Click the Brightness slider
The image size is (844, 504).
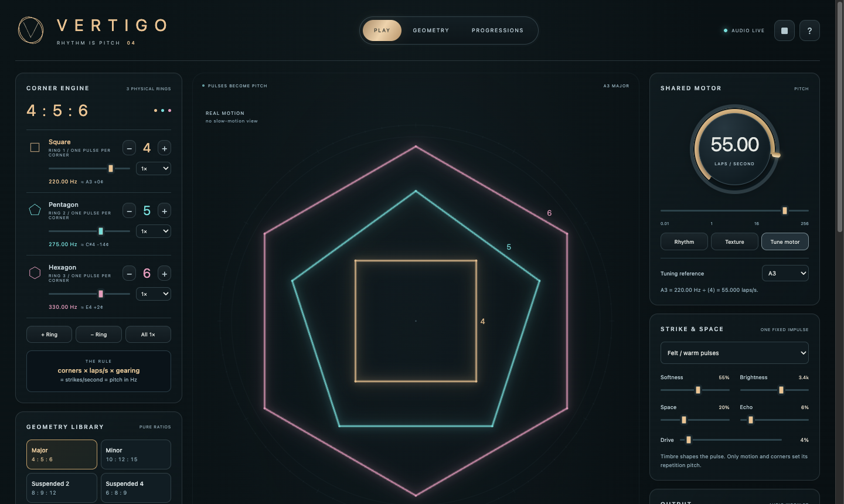pyautogui.click(x=774, y=390)
